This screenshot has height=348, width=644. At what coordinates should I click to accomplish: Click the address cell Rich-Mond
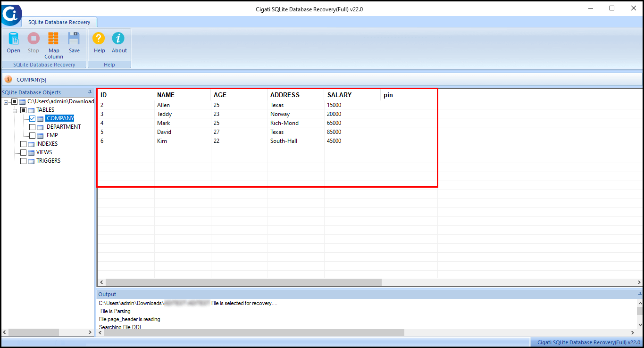tap(296, 123)
